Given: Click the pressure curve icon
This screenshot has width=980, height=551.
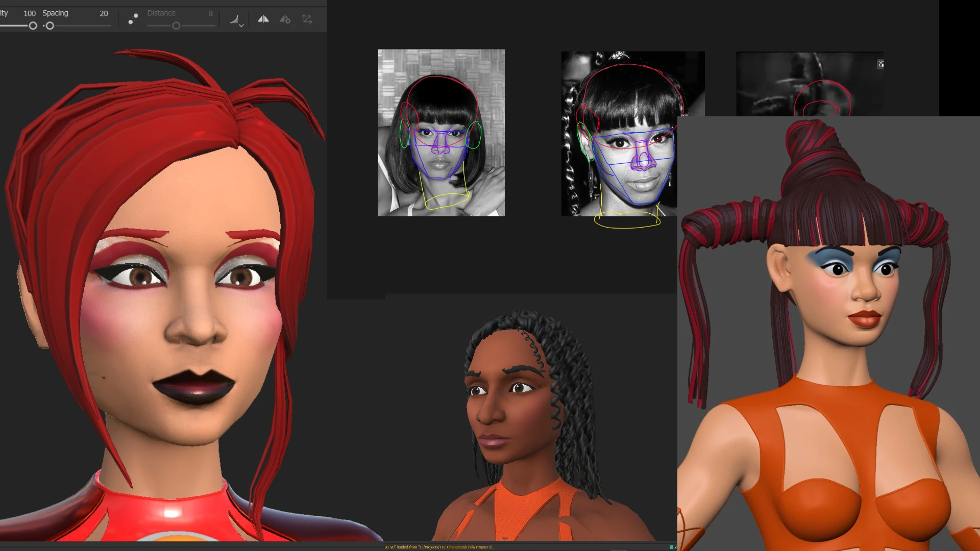Looking at the screenshot, I should click(234, 19).
